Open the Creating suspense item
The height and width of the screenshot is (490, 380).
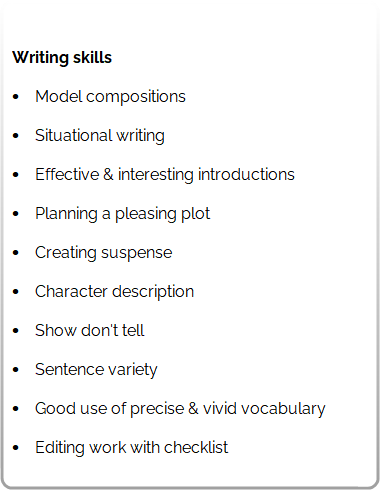(x=104, y=253)
